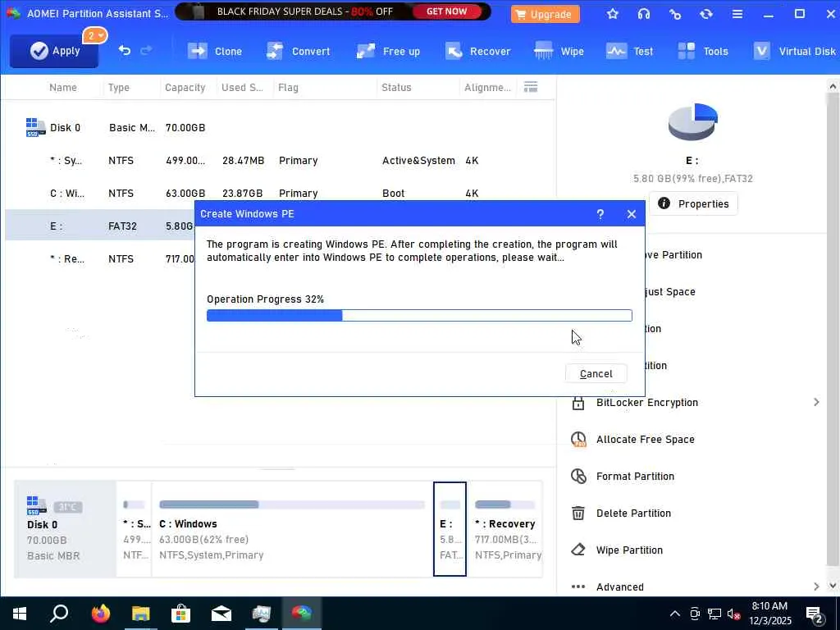Select the Disk 0 row in list

click(279, 127)
